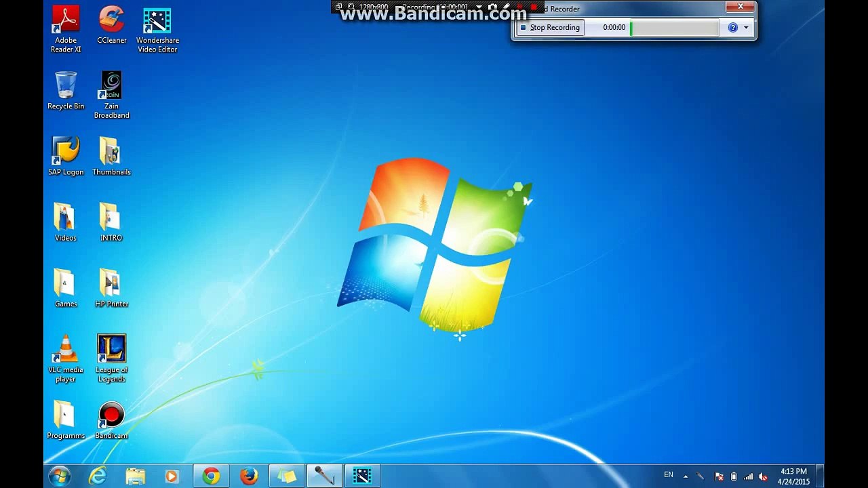The image size is (868, 488).
Task: Stop Bandicam recording with the red square
Action: (534, 7)
